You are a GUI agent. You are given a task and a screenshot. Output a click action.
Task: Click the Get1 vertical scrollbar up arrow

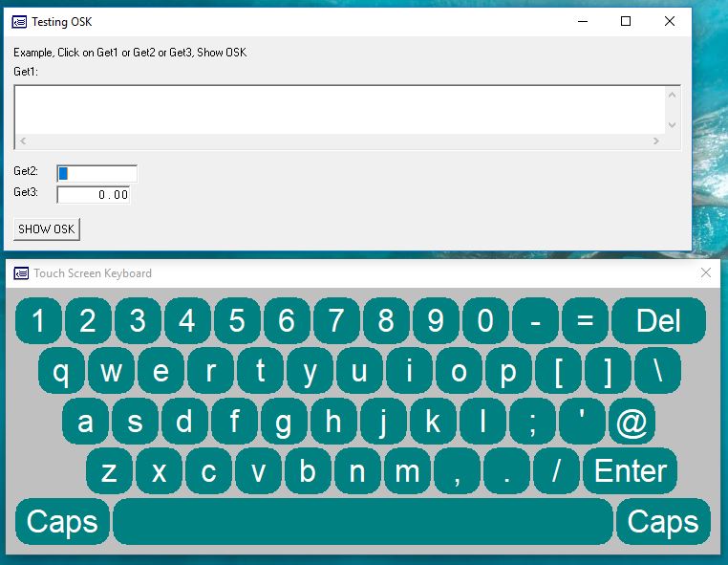tap(673, 94)
